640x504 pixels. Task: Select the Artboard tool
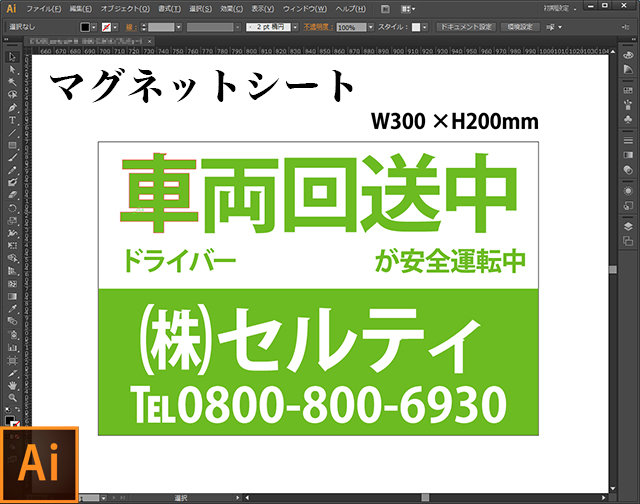click(12, 360)
